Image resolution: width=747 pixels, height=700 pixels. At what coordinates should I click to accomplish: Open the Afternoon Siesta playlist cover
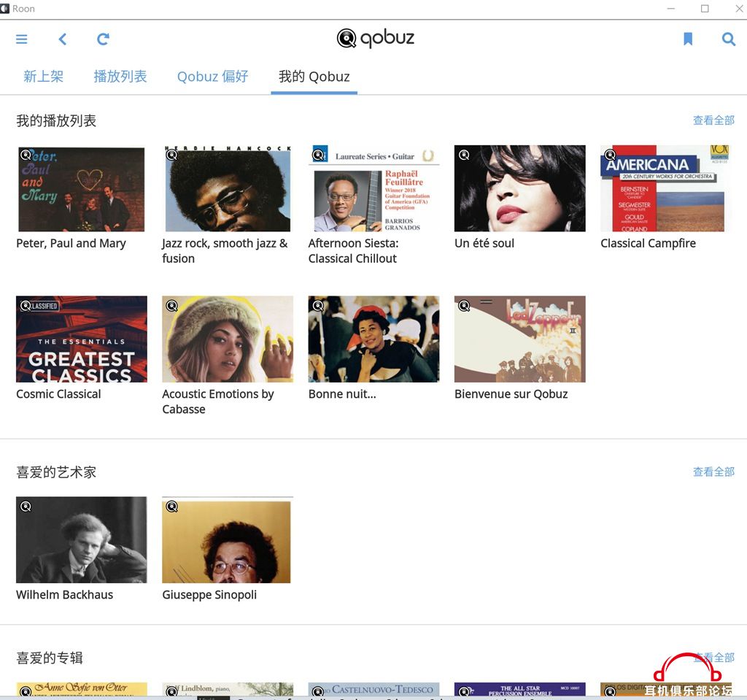coord(373,189)
